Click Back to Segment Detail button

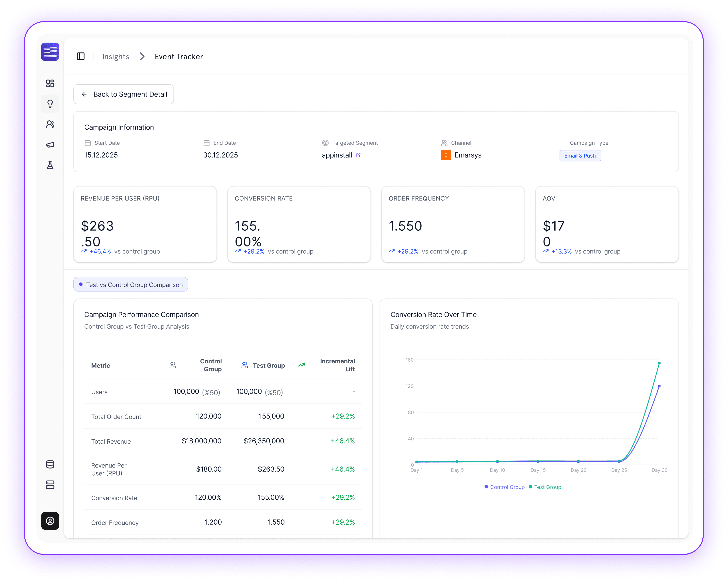[124, 94]
